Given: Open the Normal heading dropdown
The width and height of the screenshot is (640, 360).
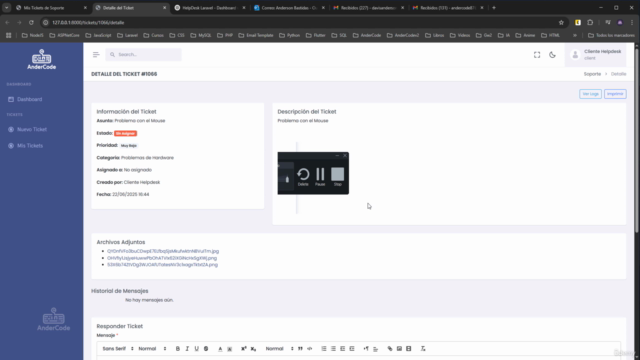Looking at the screenshot, I should point(279,349).
